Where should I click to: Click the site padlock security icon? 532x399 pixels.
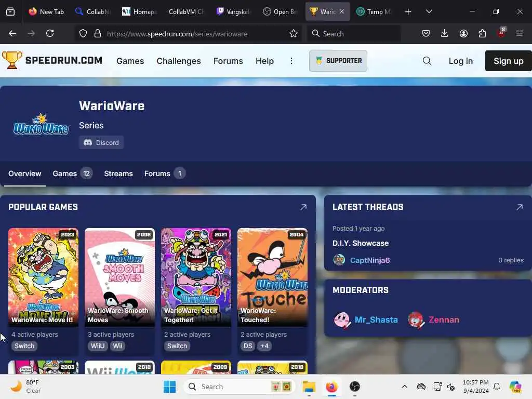pyautogui.click(x=98, y=33)
